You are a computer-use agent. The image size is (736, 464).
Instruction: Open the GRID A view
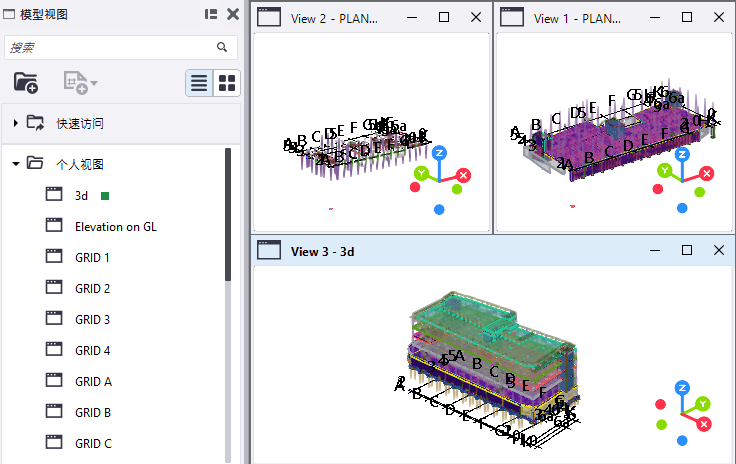93,381
